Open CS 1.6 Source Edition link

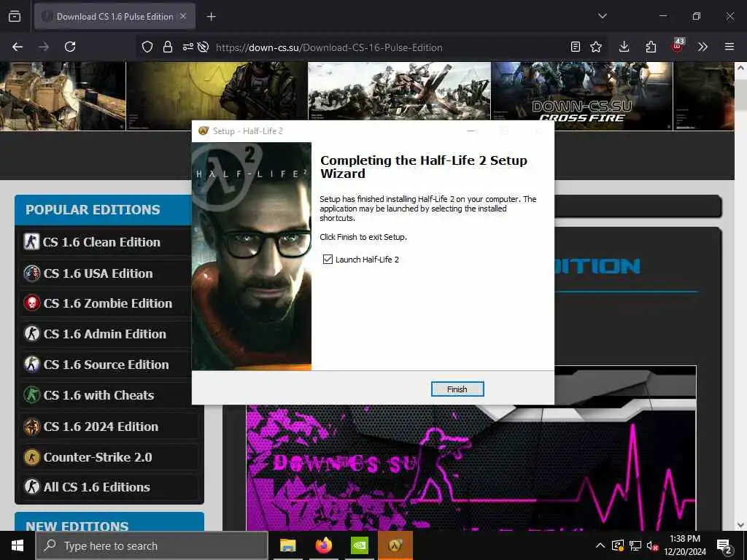coord(106,365)
